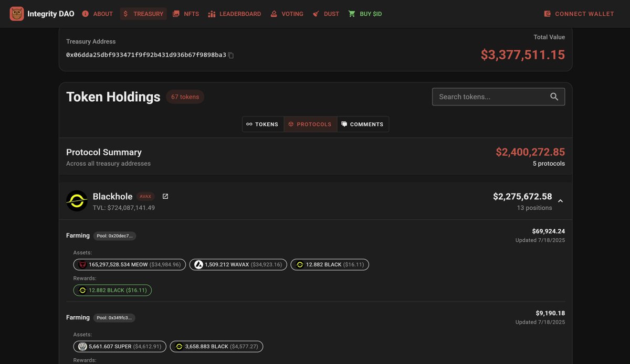The width and height of the screenshot is (630, 364).
Task: Click the bar chart icon on LEADERBOARD
Action: coord(212,14)
